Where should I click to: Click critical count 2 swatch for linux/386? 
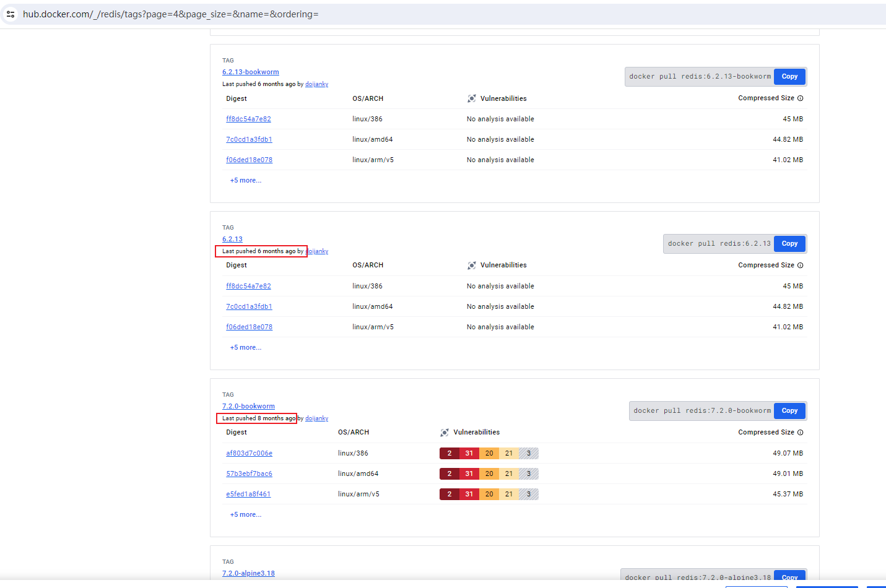coord(450,453)
